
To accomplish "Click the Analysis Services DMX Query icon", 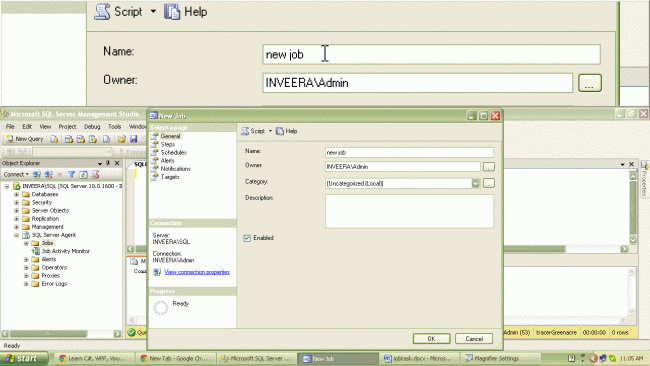I will (81, 139).
